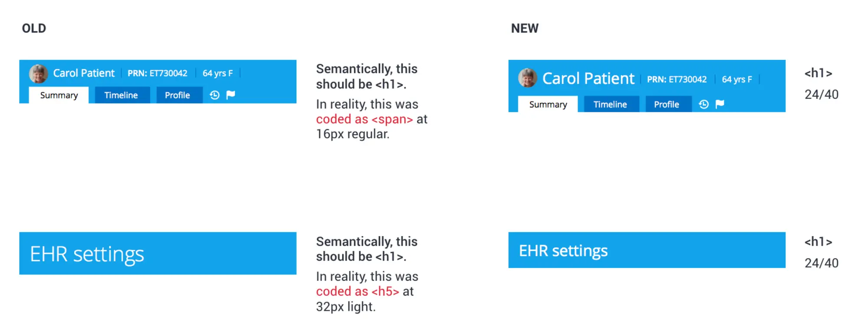Click the red "coded as <span>" text
Image resolution: width=868 pixels, height=324 pixels.
tap(364, 119)
